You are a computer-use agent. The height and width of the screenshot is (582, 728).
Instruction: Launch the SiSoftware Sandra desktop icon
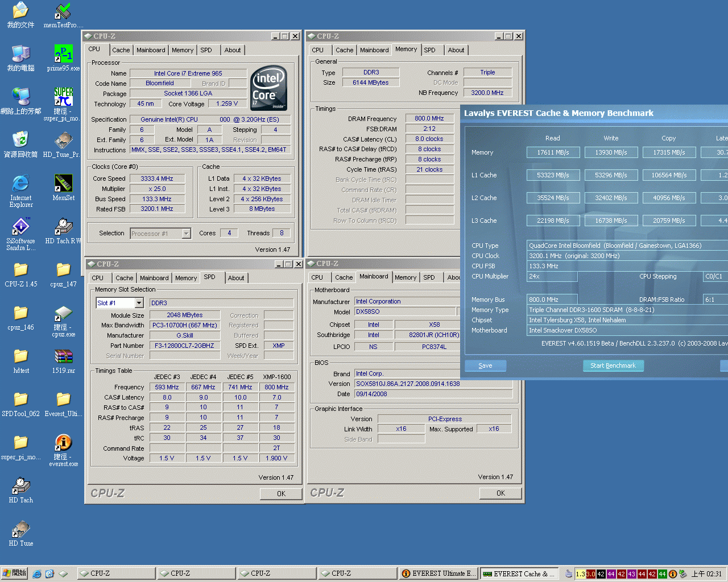[x=20, y=234]
